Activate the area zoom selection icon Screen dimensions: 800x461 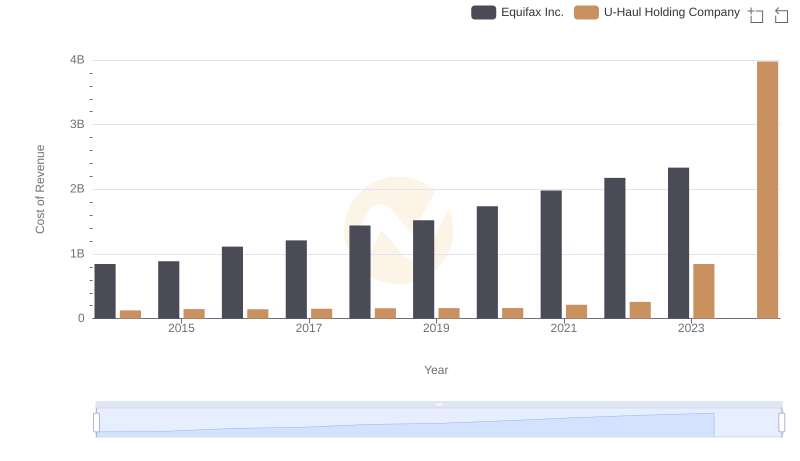click(x=756, y=15)
